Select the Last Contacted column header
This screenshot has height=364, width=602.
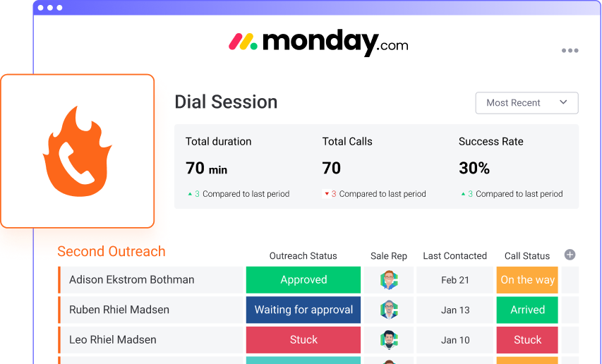click(454, 256)
